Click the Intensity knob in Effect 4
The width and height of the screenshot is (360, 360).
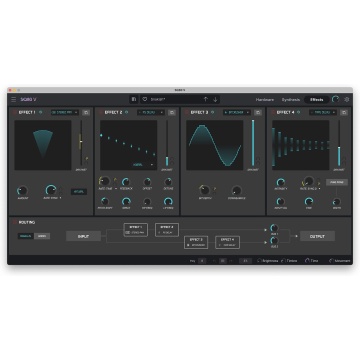coord(281,182)
